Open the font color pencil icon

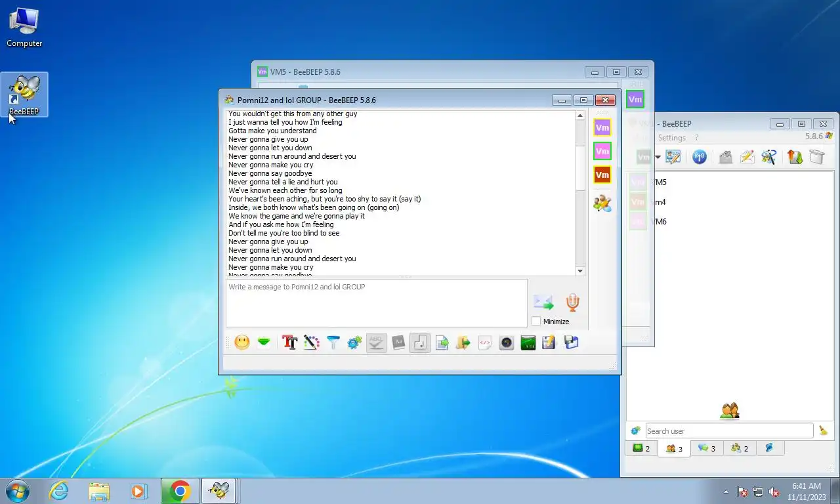coord(311,343)
